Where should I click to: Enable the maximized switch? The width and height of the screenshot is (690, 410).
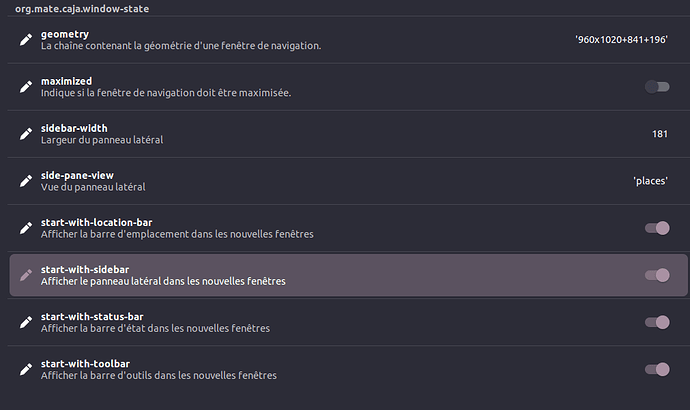(657, 87)
